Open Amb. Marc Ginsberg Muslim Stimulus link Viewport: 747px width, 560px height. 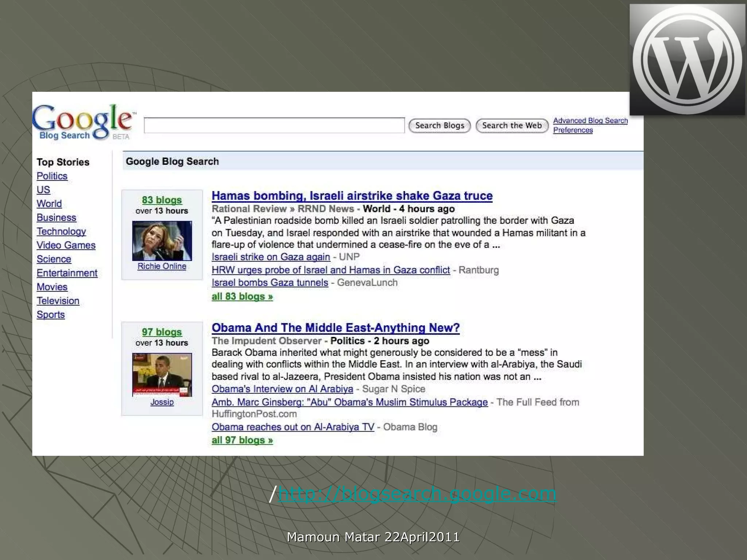click(350, 402)
